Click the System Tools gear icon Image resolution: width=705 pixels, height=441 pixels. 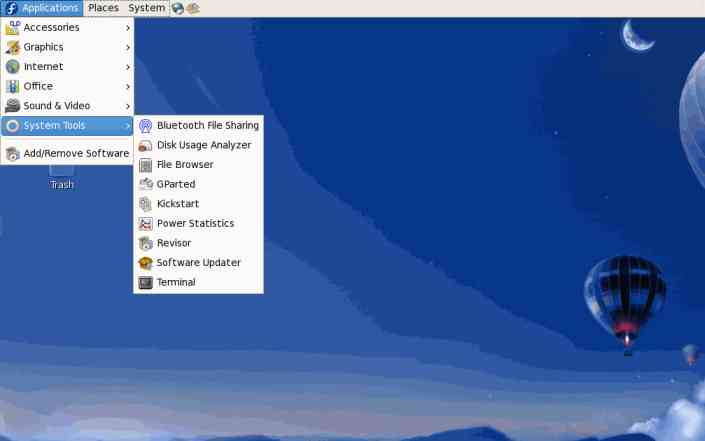(13, 126)
